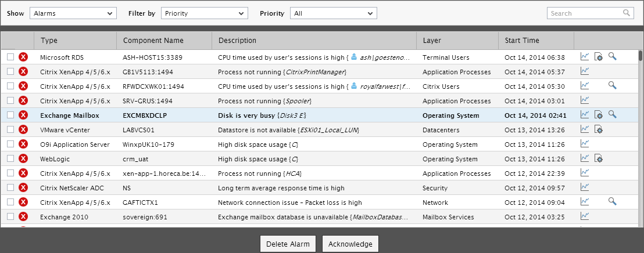Image resolution: width=644 pixels, height=253 pixels.
Task: Open the Filter by dropdown
Action: tap(205, 13)
